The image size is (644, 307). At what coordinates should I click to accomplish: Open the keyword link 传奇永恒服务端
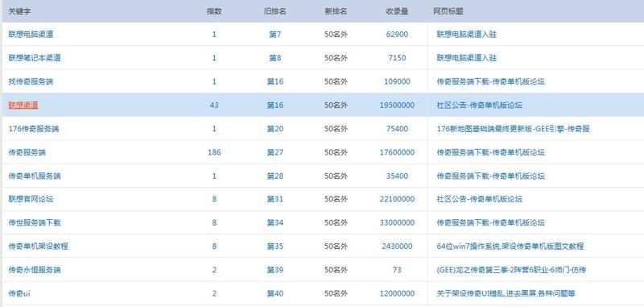pos(35,270)
